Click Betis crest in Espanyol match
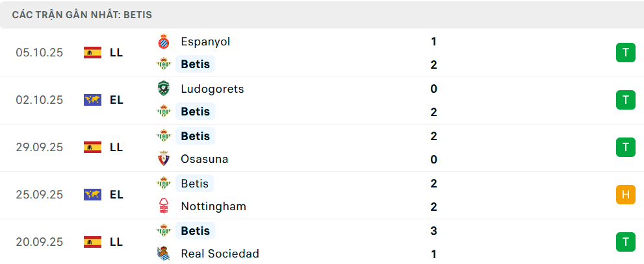 coord(163,64)
